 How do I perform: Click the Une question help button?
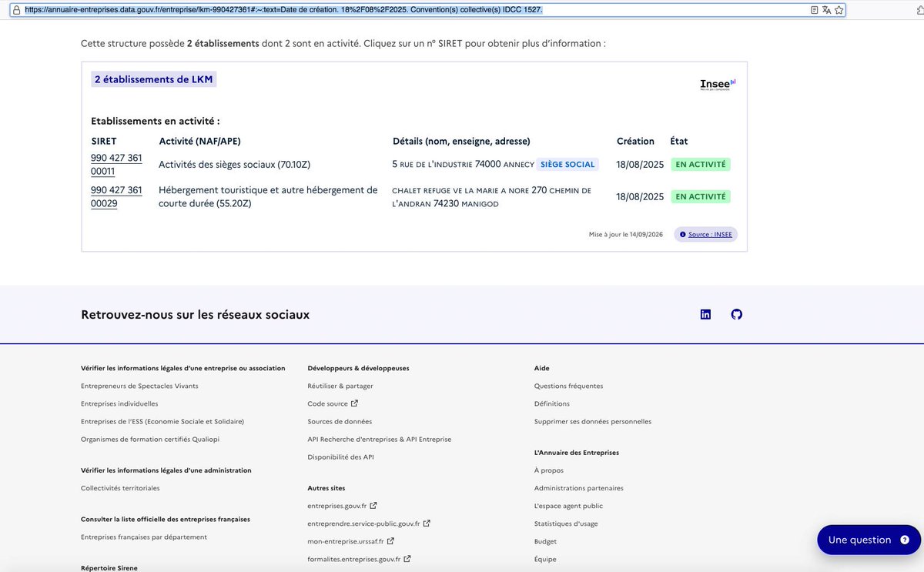(x=869, y=540)
